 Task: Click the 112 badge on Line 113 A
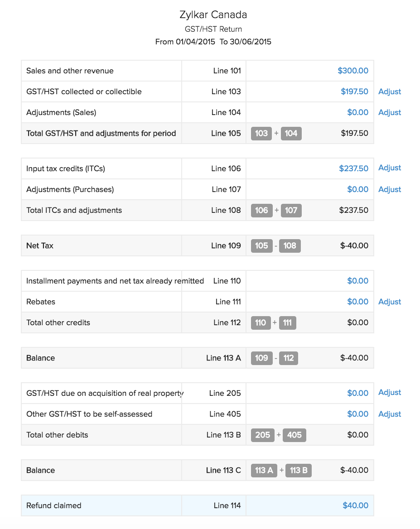pyautogui.click(x=289, y=358)
